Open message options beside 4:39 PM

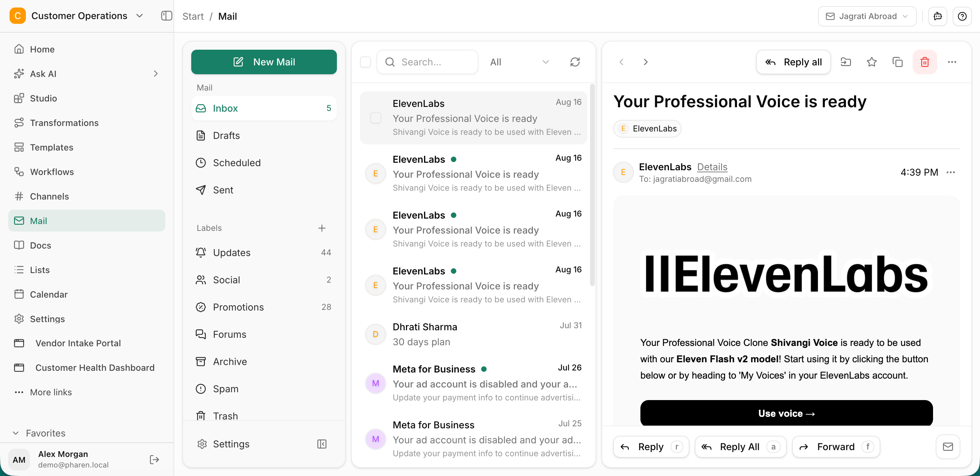coord(951,173)
